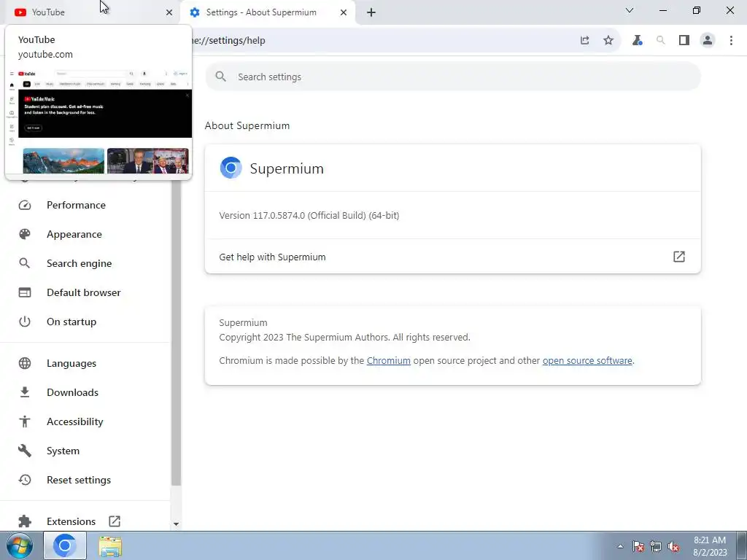Screen dimensions: 747x560
Task: Click the Accessibility person icon
Action: click(x=25, y=421)
